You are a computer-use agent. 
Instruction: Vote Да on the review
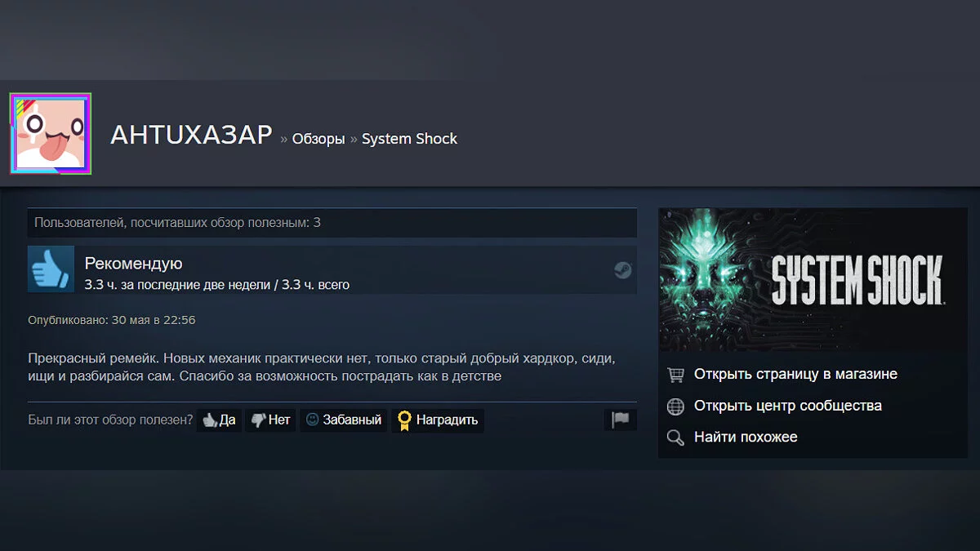[219, 420]
